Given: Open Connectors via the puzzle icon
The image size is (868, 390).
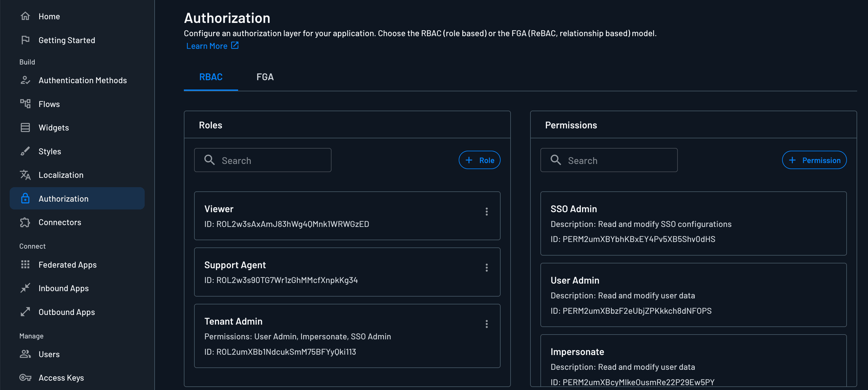Looking at the screenshot, I should click(25, 222).
